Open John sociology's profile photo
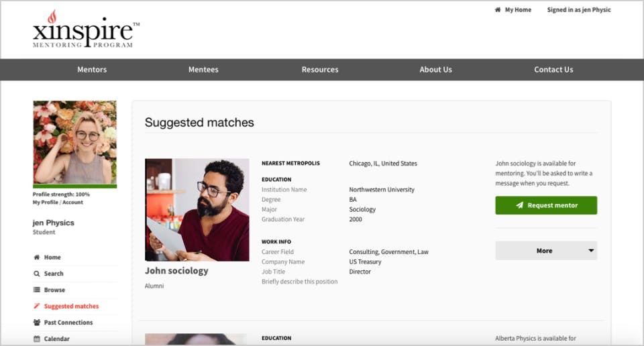Viewport: 644px width, 346px height. point(197,210)
